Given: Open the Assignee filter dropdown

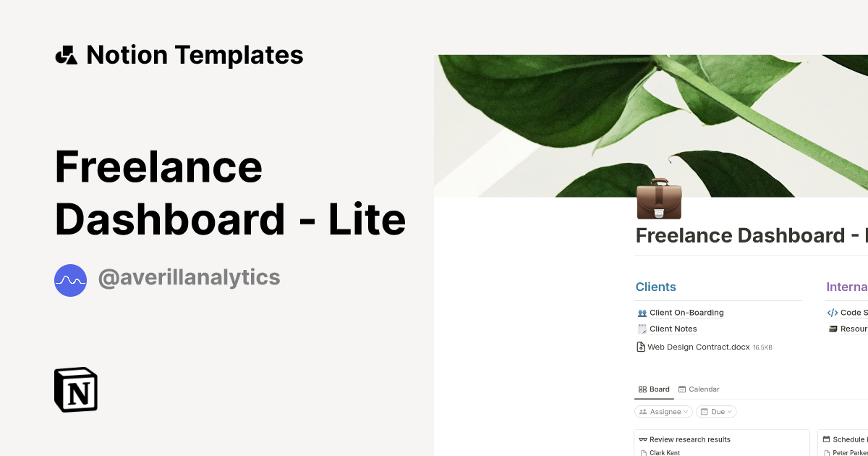Looking at the screenshot, I should click(x=663, y=411).
